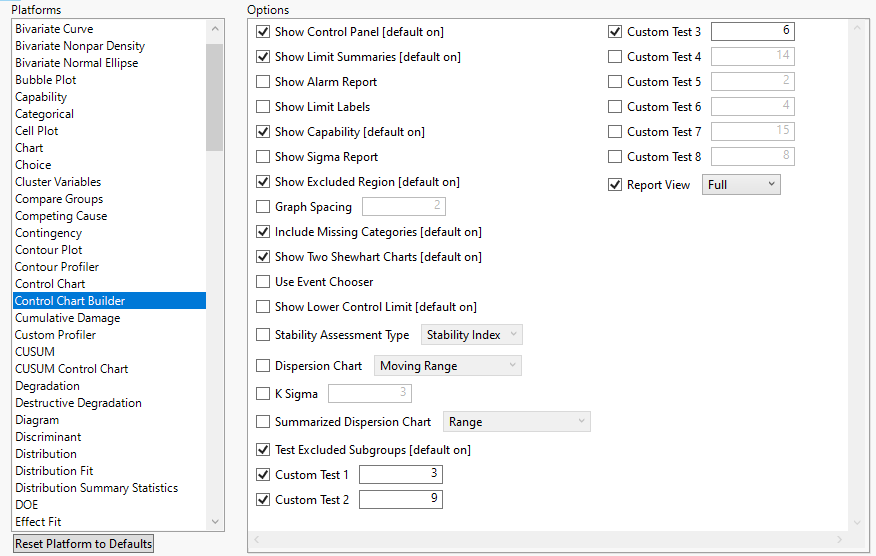Screen dimensions: 876x556
Task: Select CUSUM Control Chart platform
Action: point(72,369)
